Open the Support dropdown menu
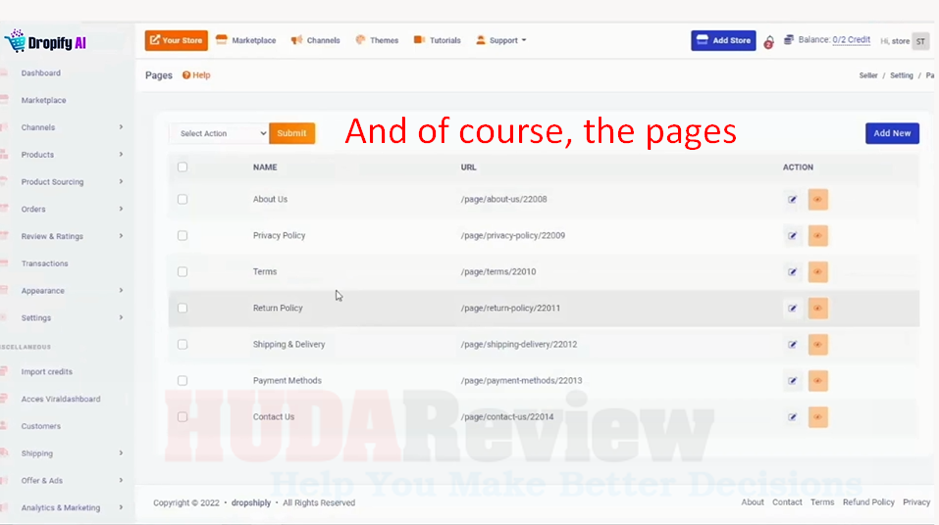939x525 pixels. pos(501,41)
